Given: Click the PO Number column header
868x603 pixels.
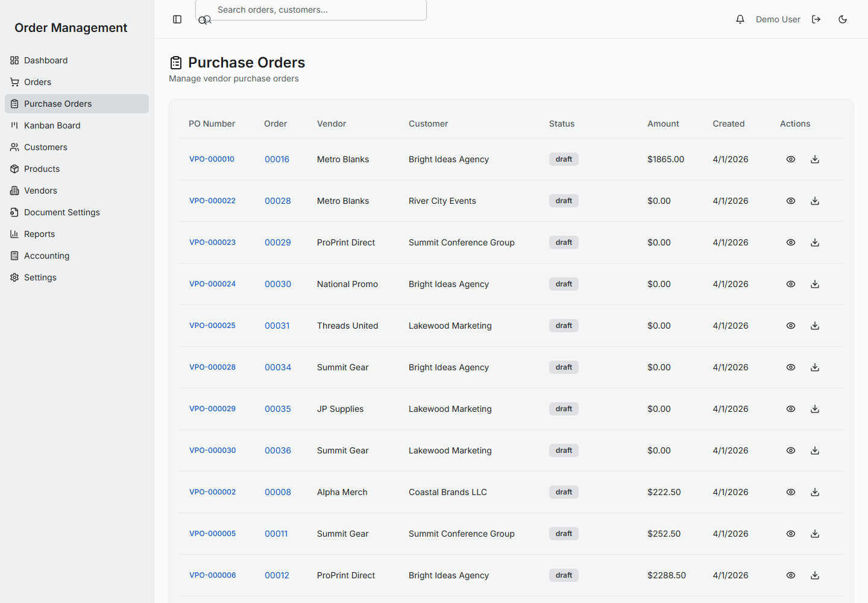Looking at the screenshot, I should (x=212, y=124).
